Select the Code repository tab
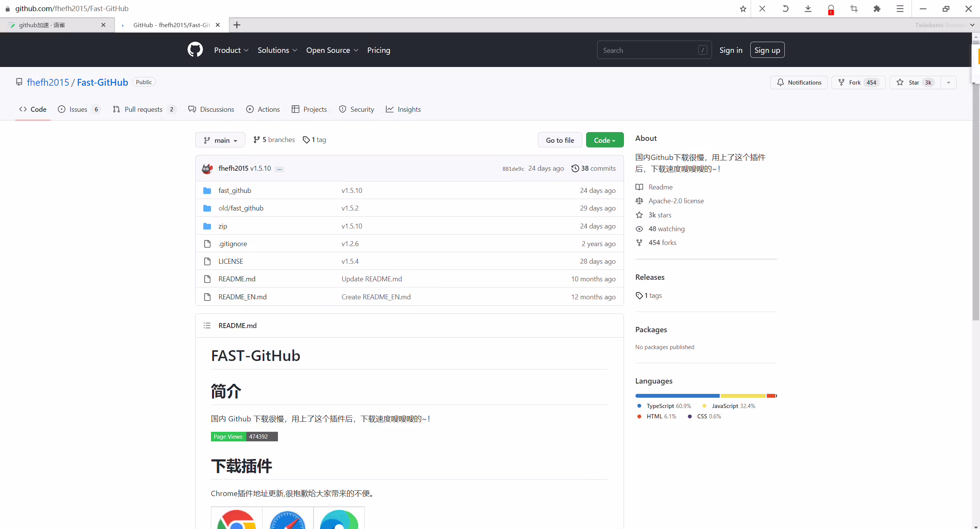Screen dimensions: 980x529 click(33, 109)
